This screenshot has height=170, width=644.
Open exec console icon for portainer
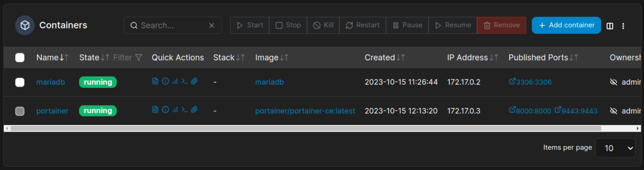point(185,110)
